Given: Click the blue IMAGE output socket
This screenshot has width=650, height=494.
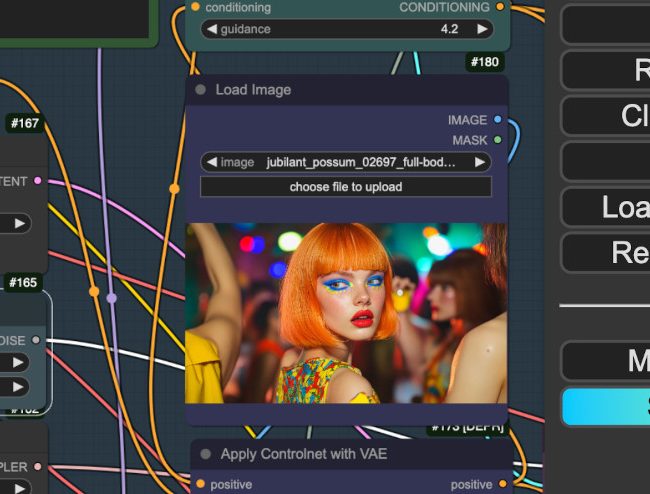Looking at the screenshot, I should tap(498, 120).
